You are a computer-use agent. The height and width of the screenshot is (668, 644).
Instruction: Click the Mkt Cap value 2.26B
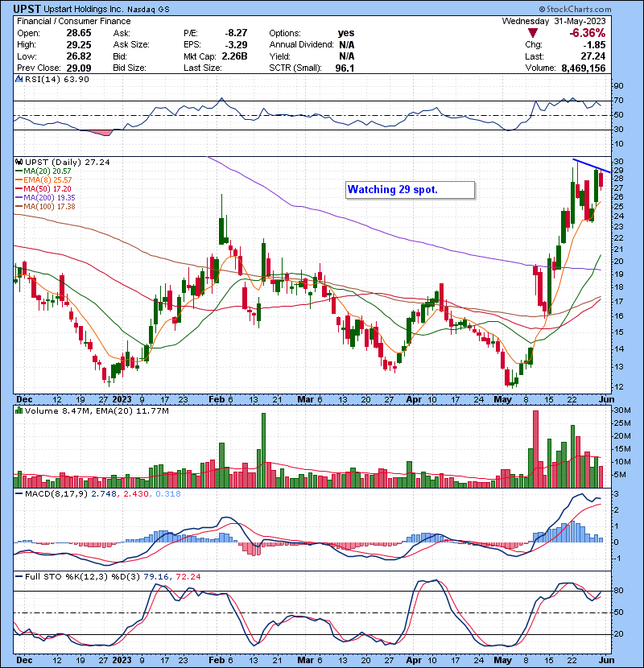234,56
